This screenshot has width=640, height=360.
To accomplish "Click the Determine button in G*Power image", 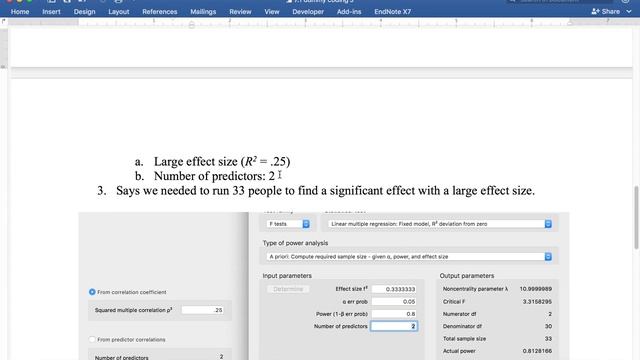I will 288,289.
